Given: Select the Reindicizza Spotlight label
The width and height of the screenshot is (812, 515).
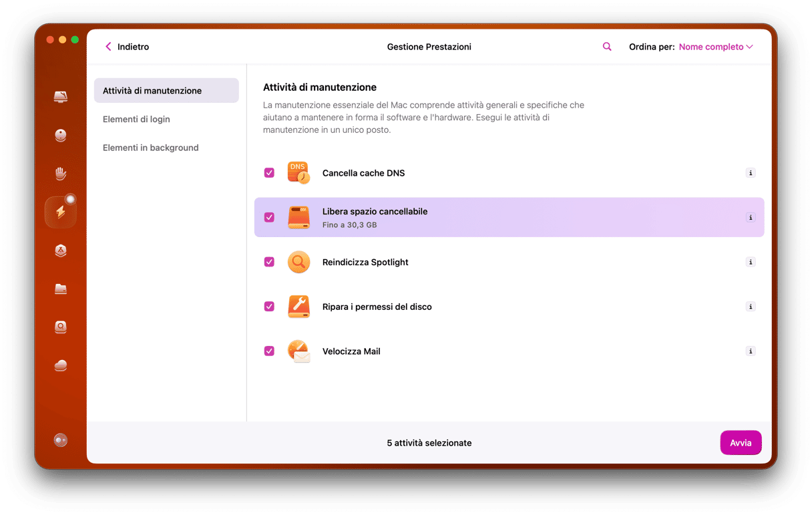Looking at the screenshot, I should click(365, 262).
